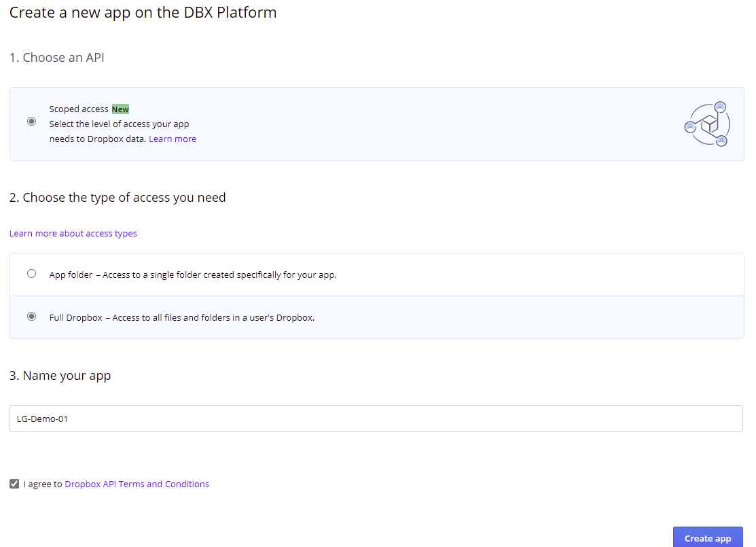The image size is (756, 547).
Task: Choose the Full Dropbox access type
Action: (31, 317)
